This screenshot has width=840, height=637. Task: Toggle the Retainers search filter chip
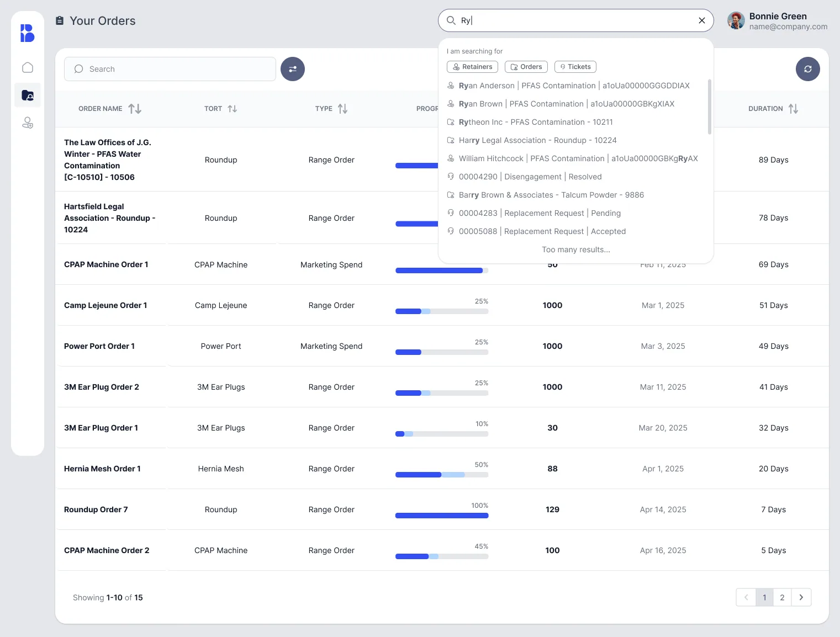[472, 67]
